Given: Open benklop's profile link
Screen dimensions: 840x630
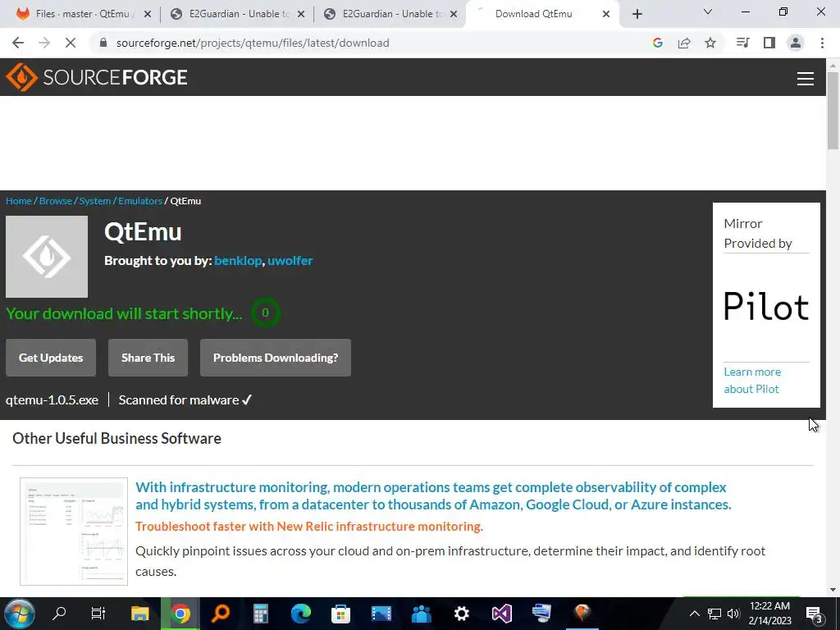Looking at the screenshot, I should click(238, 260).
